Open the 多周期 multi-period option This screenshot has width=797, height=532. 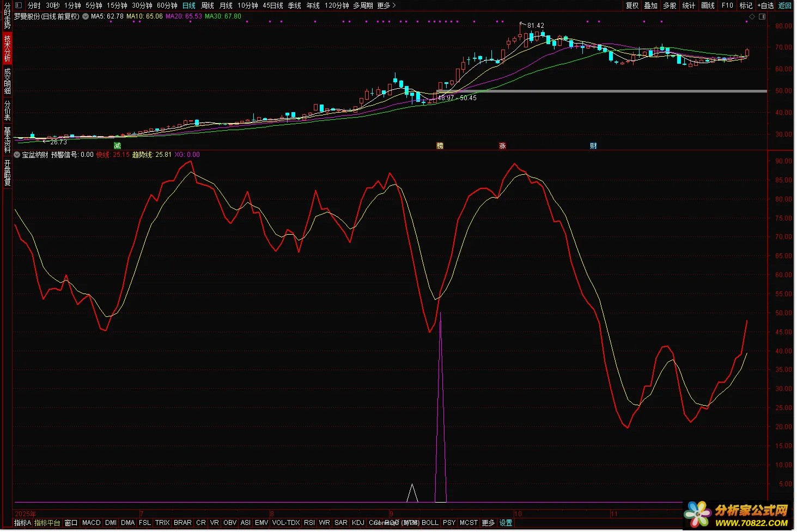[x=363, y=5]
